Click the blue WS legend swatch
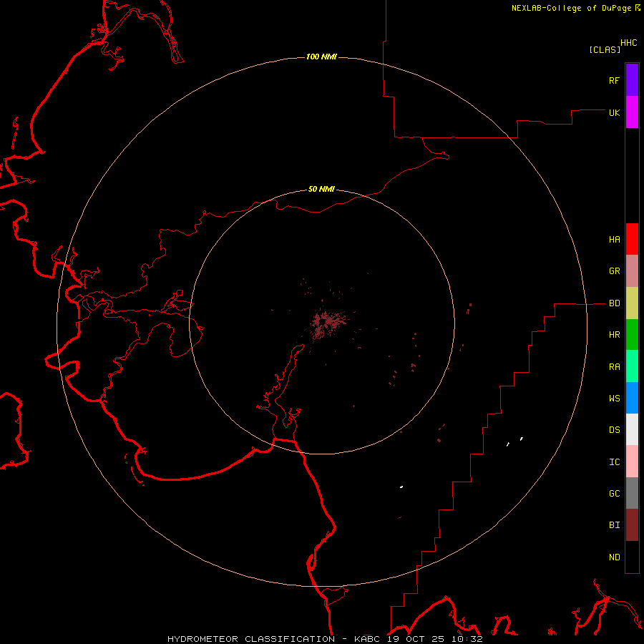This screenshot has width=644, height=644. (632, 398)
